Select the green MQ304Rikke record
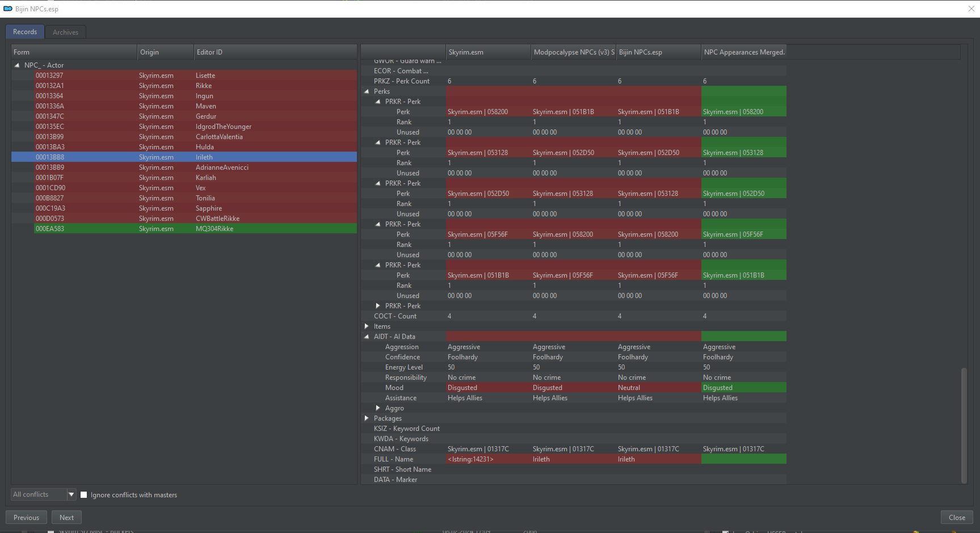This screenshot has width=980, height=533. (x=184, y=229)
